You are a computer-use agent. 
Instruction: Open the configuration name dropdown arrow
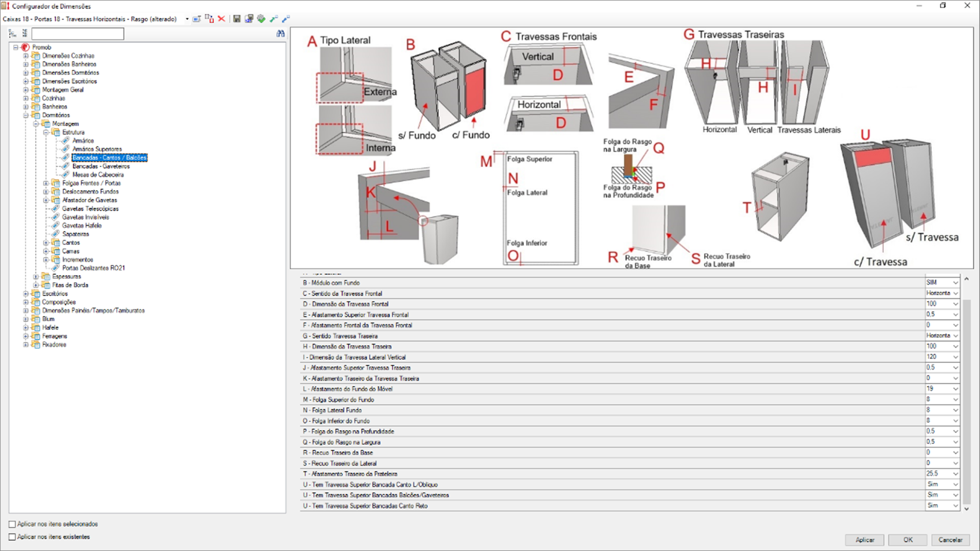[x=187, y=19]
